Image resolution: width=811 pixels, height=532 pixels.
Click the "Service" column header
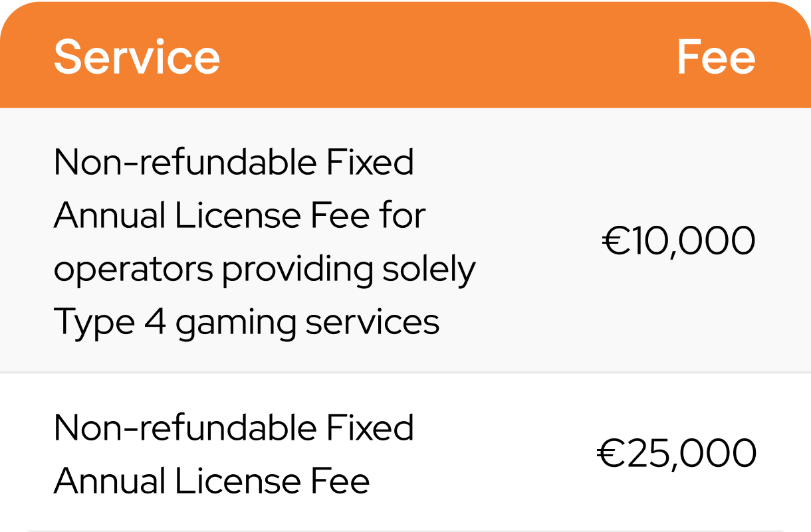tap(136, 56)
